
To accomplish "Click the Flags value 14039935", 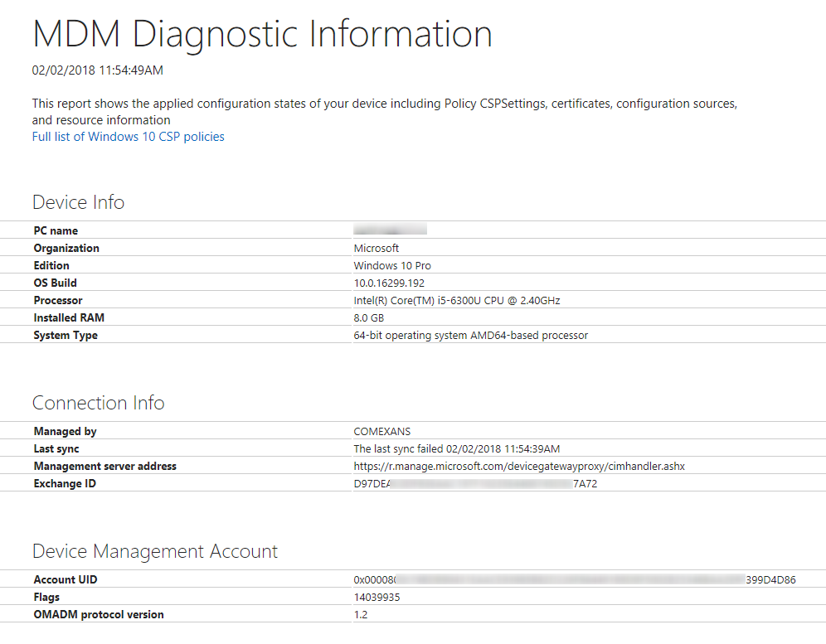I will tap(378, 597).
